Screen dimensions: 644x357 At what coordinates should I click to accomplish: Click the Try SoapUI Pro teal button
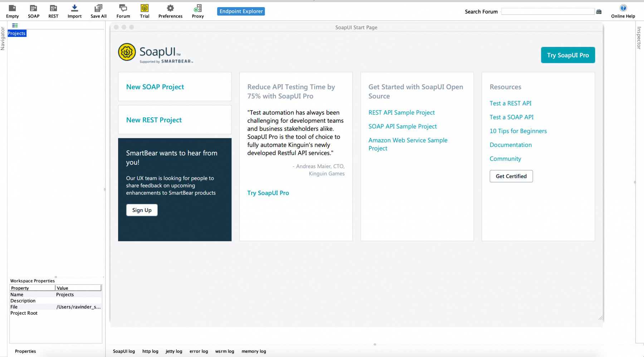[x=568, y=55]
